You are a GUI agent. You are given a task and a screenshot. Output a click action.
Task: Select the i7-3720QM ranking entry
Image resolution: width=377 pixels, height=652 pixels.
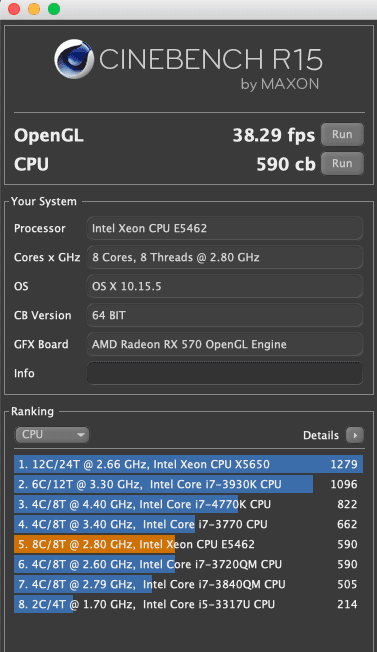188,564
